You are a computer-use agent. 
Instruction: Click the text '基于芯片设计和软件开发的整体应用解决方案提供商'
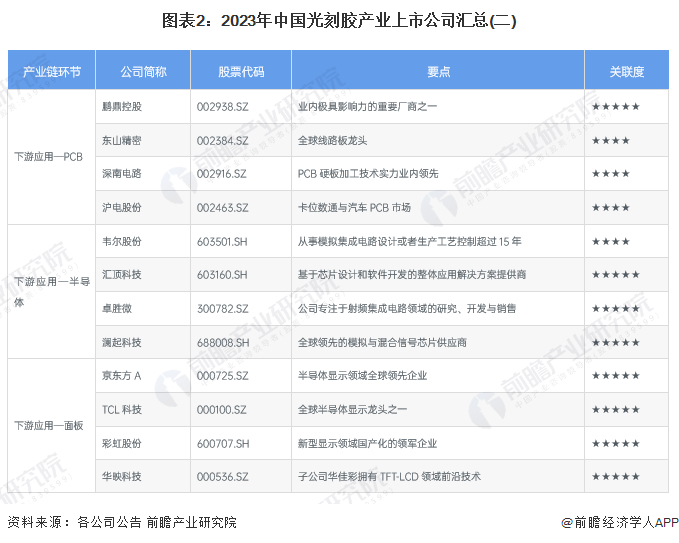click(412, 275)
